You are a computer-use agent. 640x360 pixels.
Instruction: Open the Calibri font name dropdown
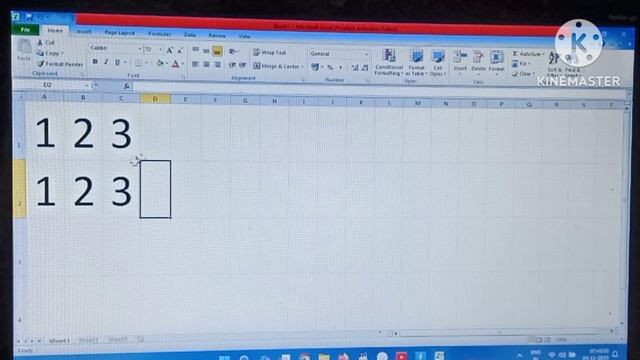coord(140,49)
